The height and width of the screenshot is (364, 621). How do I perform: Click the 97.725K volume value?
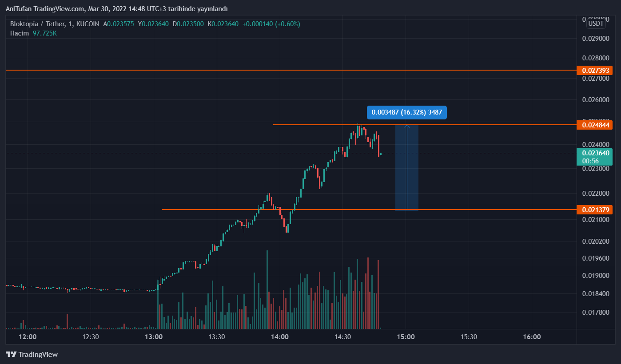[45, 33]
